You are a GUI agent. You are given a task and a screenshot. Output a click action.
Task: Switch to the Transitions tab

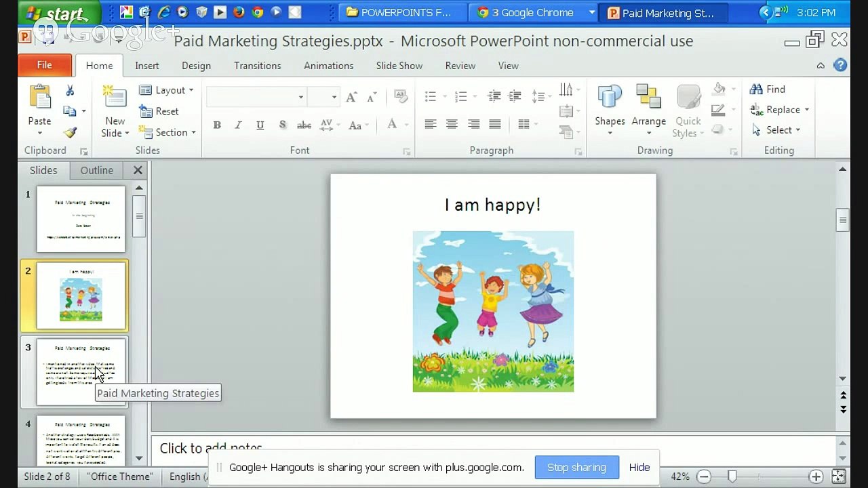(x=257, y=66)
